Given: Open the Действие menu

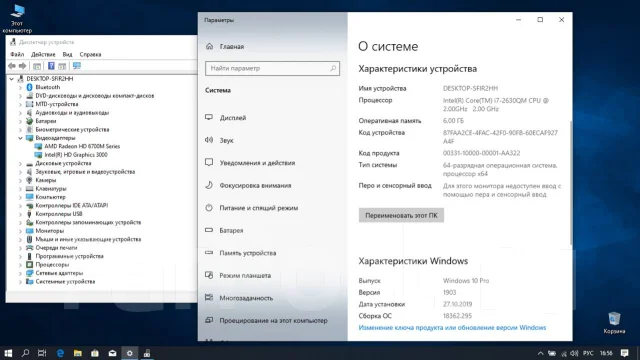Looking at the screenshot, I should click(x=43, y=54).
